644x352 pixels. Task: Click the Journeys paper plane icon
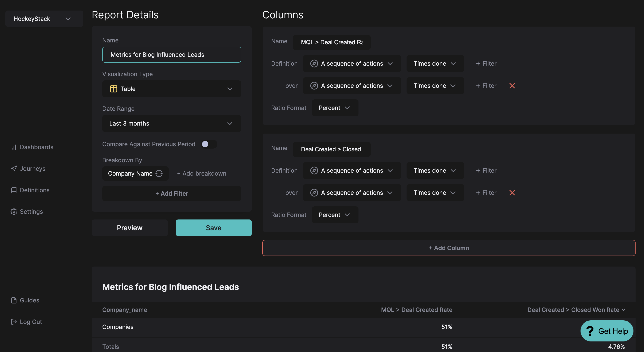14,169
